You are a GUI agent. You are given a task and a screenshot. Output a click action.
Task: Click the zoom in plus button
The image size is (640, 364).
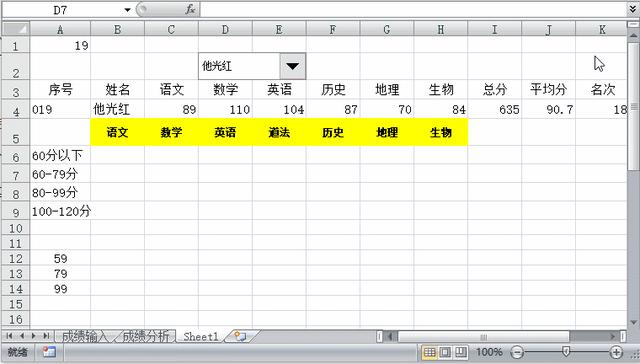tap(616, 352)
